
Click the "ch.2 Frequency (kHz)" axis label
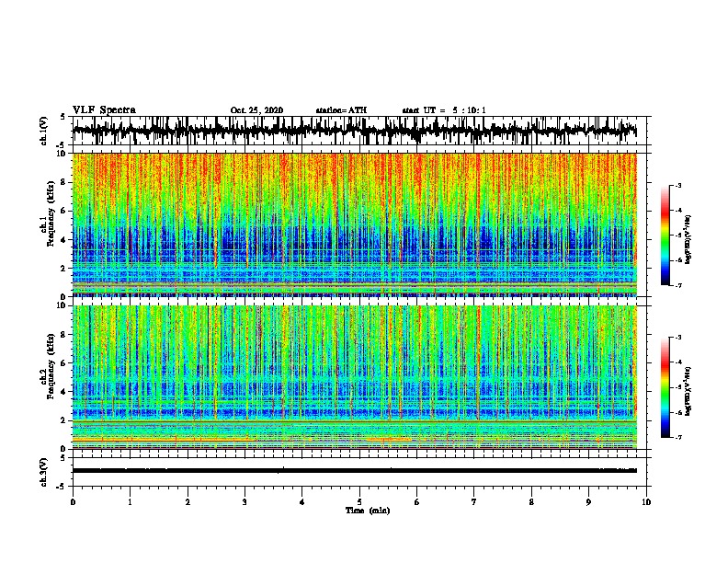[46, 366]
